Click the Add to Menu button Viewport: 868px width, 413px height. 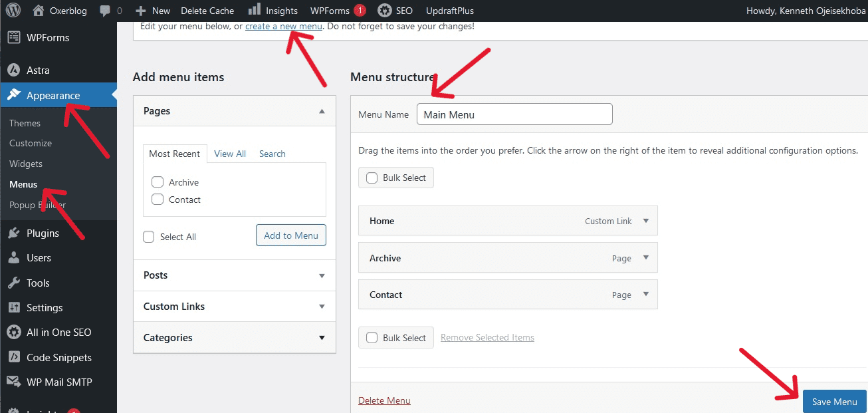(291, 235)
